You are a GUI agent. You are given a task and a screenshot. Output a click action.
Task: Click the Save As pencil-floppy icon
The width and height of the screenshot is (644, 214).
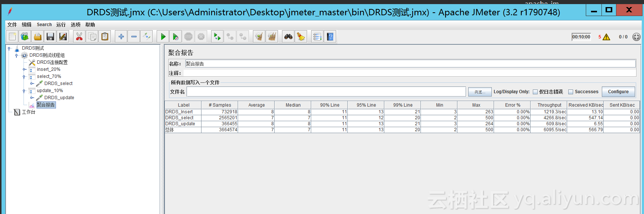(63, 37)
